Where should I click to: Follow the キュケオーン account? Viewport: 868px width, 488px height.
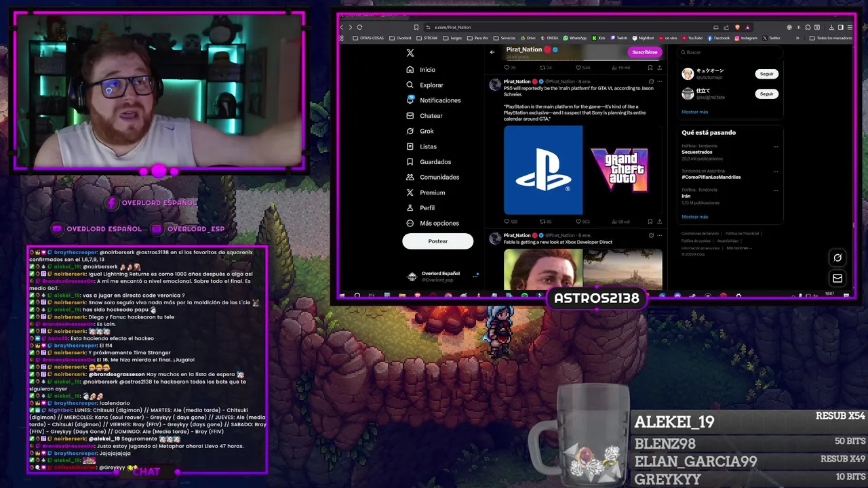click(766, 74)
